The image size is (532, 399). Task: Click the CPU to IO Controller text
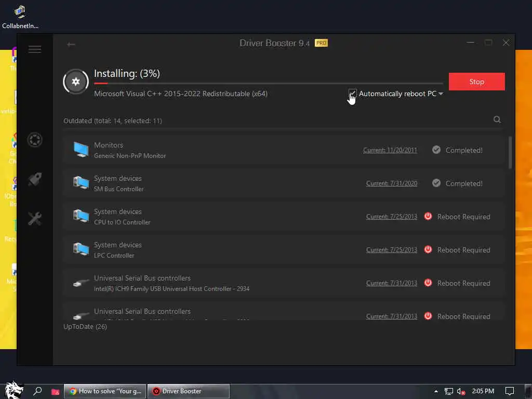(122, 222)
